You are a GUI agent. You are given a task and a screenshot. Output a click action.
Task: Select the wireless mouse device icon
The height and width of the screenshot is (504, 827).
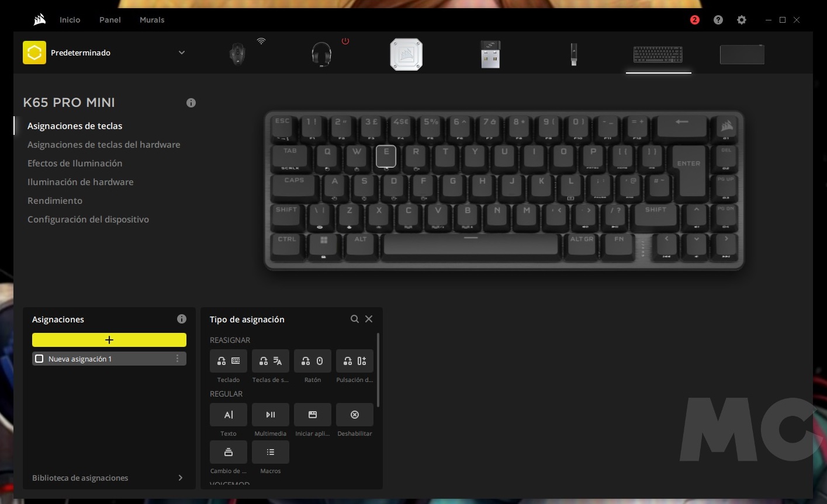237,54
